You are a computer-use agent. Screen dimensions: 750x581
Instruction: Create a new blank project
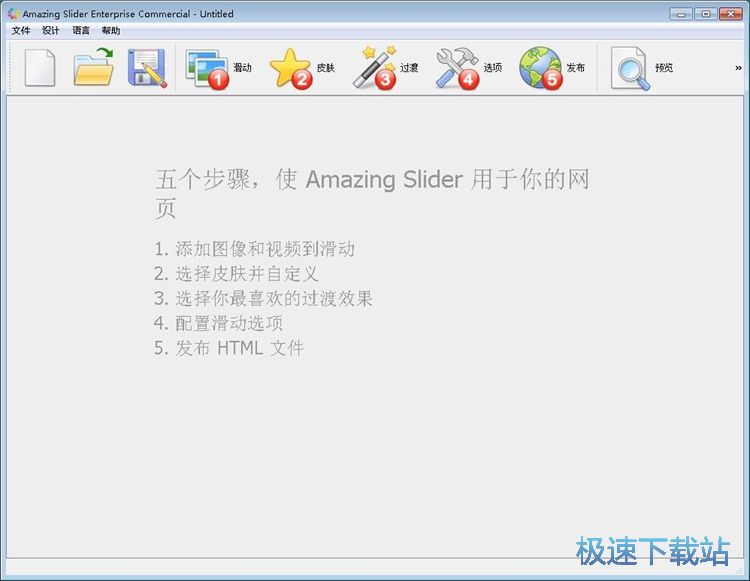(40, 68)
